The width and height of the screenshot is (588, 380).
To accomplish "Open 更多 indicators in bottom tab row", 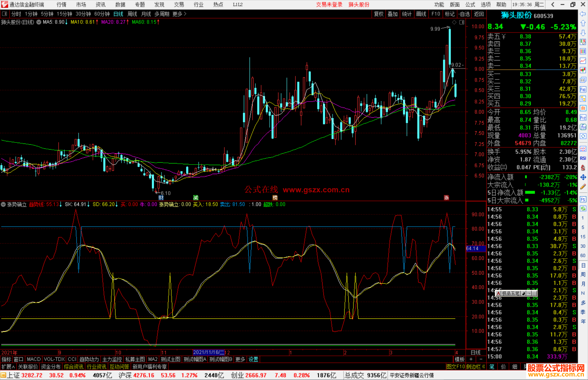I will click(x=240, y=359).
